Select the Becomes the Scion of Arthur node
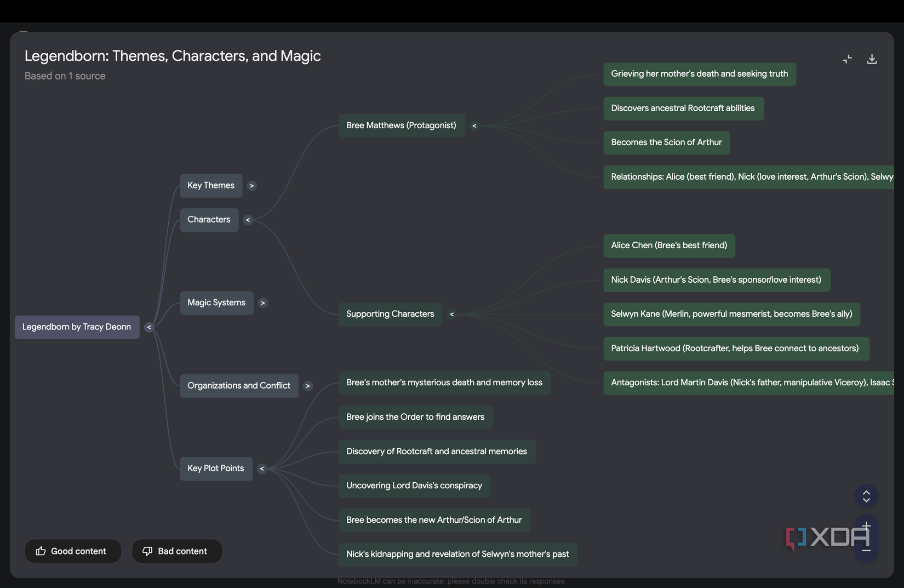The image size is (904, 588). (666, 142)
